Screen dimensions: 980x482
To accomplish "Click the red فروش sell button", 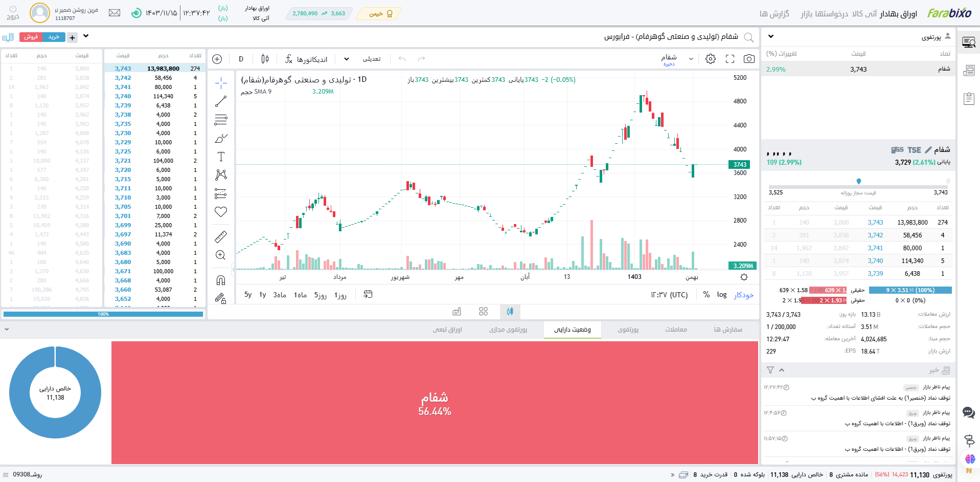I will 31,37.
